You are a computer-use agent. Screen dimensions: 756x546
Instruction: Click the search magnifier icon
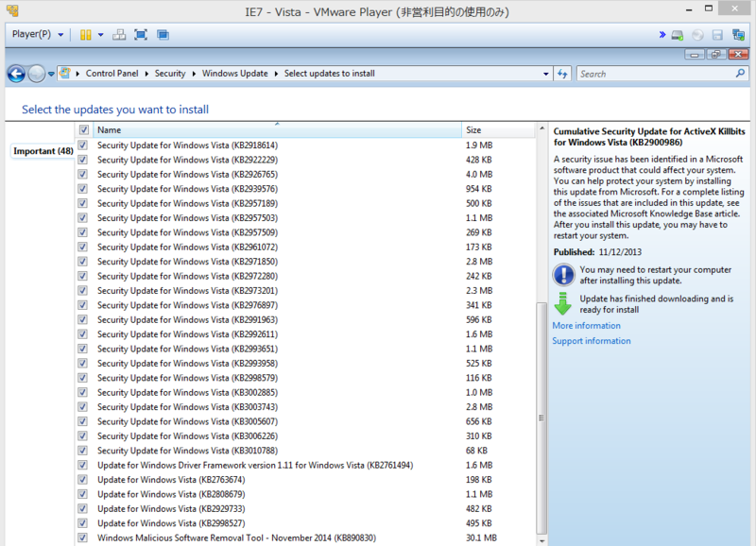pyautogui.click(x=740, y=74)
